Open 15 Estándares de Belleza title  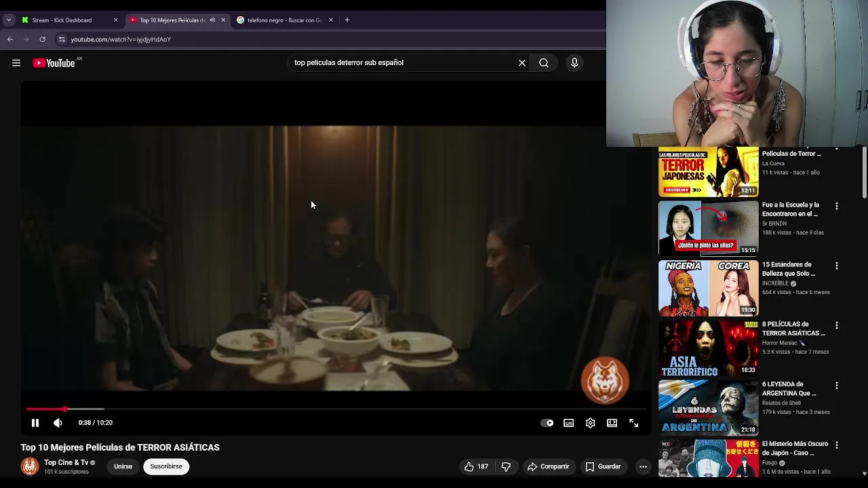pyautogui.click(x=789, y=269)
